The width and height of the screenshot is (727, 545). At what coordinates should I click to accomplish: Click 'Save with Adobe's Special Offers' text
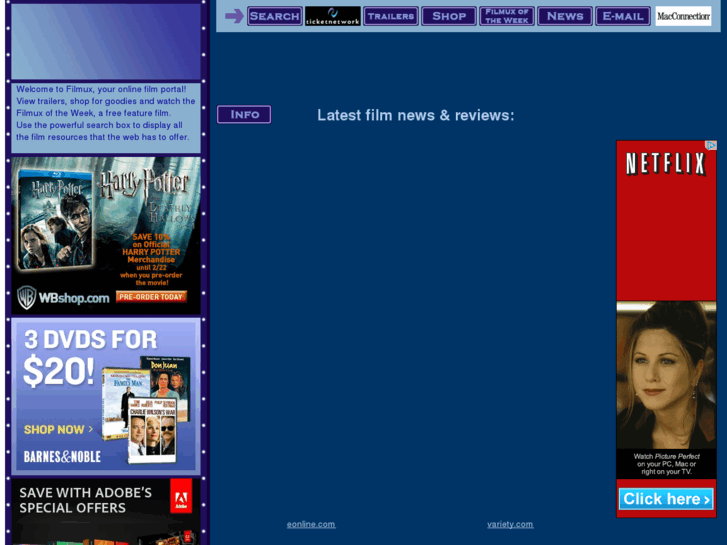click(x=85, y=500)
